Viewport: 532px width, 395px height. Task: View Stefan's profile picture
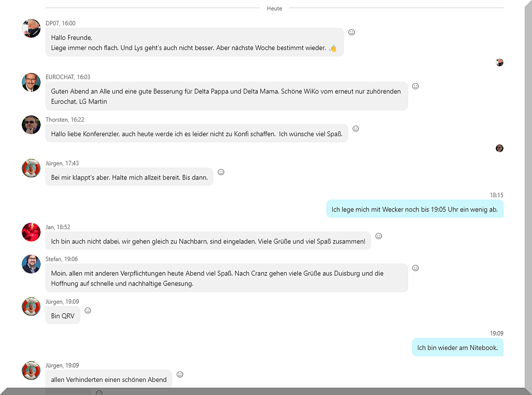pos(31,264)
